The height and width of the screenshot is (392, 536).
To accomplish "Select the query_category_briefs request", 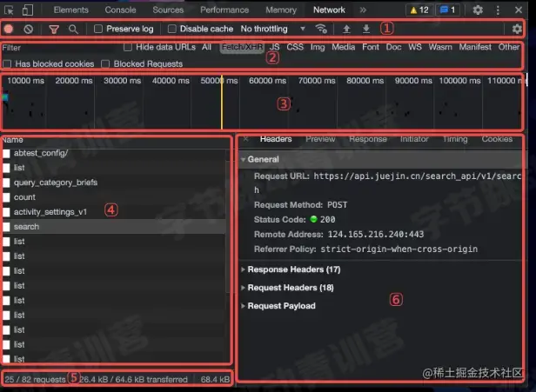I will point(114,183).
